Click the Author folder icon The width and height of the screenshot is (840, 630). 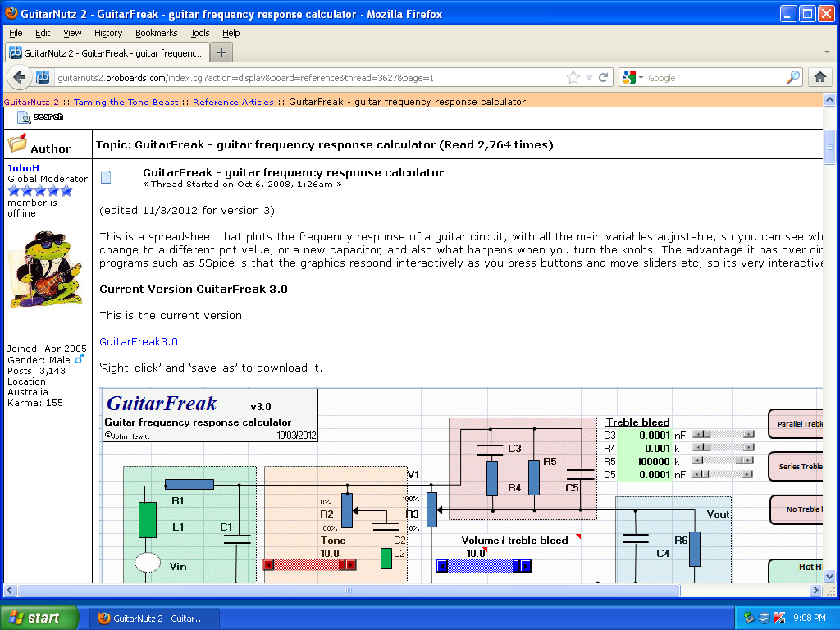(17, 143)
